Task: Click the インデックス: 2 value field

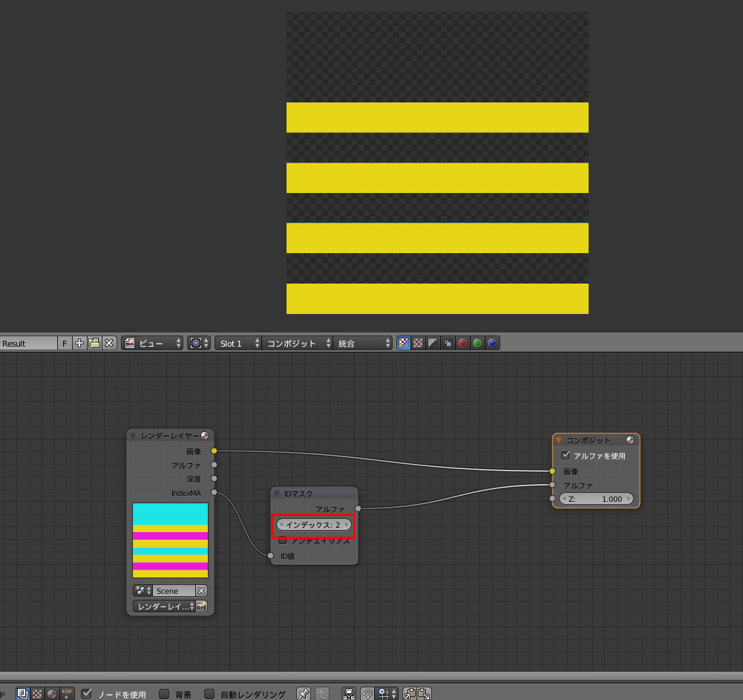Action: [x=314, y=525]
